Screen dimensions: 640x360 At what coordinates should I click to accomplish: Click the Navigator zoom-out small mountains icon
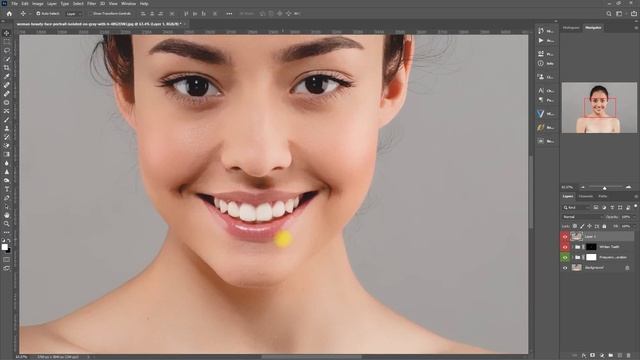tap(583, 187)
